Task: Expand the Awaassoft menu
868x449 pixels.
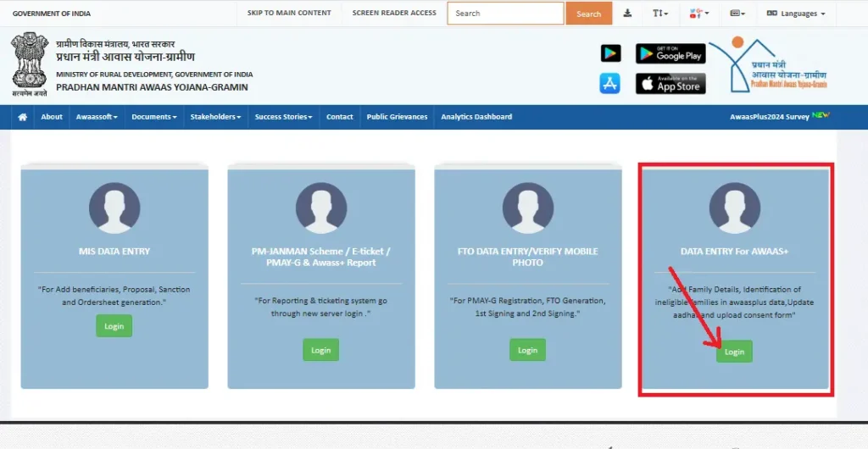Action: pyautogui.click(x=97, y=117)
